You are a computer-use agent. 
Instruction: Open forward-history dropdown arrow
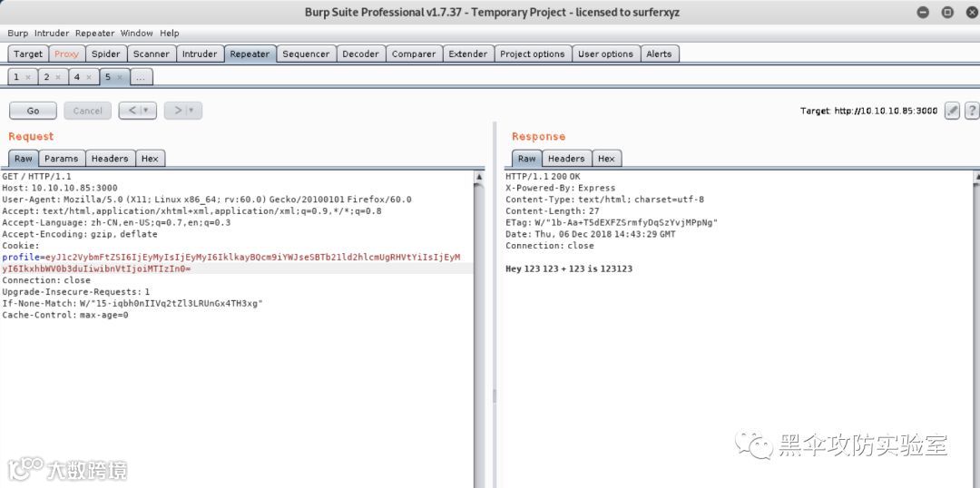[x=191, y=111]
